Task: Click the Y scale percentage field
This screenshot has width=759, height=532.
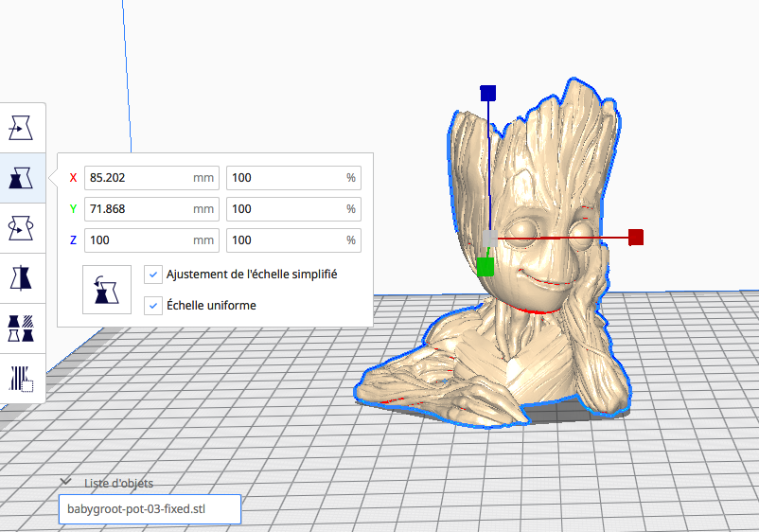Action: click(x=293, y=209)
